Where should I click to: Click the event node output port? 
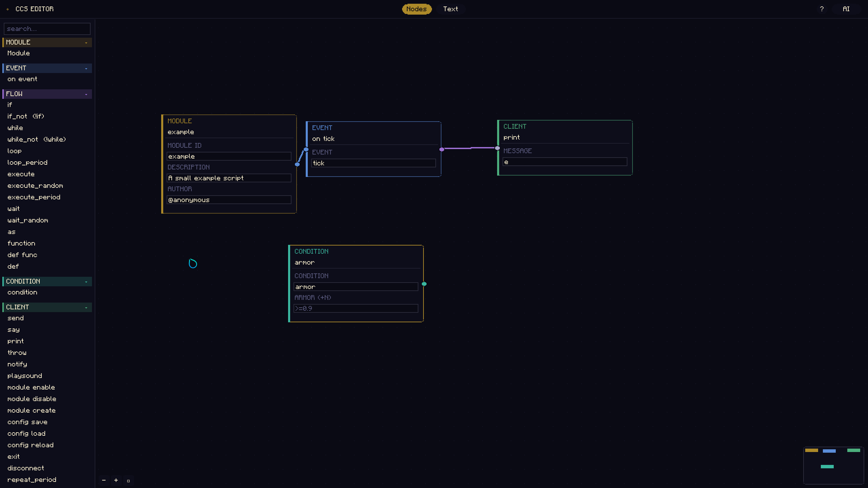pyautogui.click(x=442, y=149)
